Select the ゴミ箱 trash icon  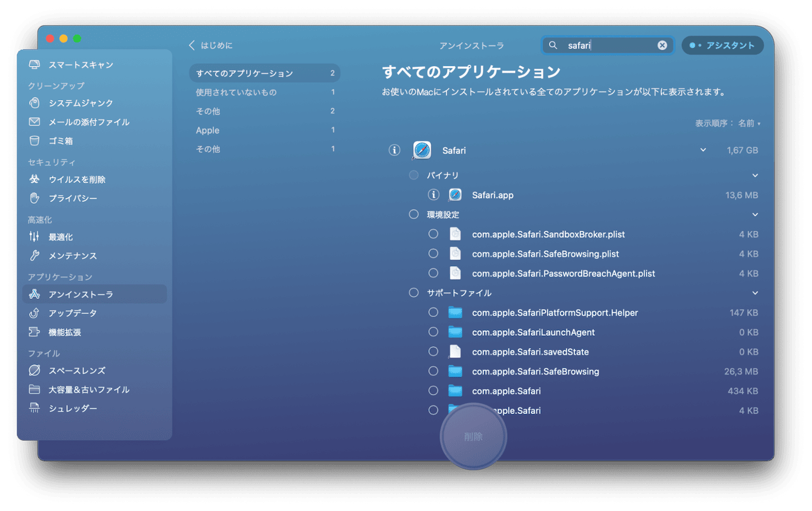point(35,141)
